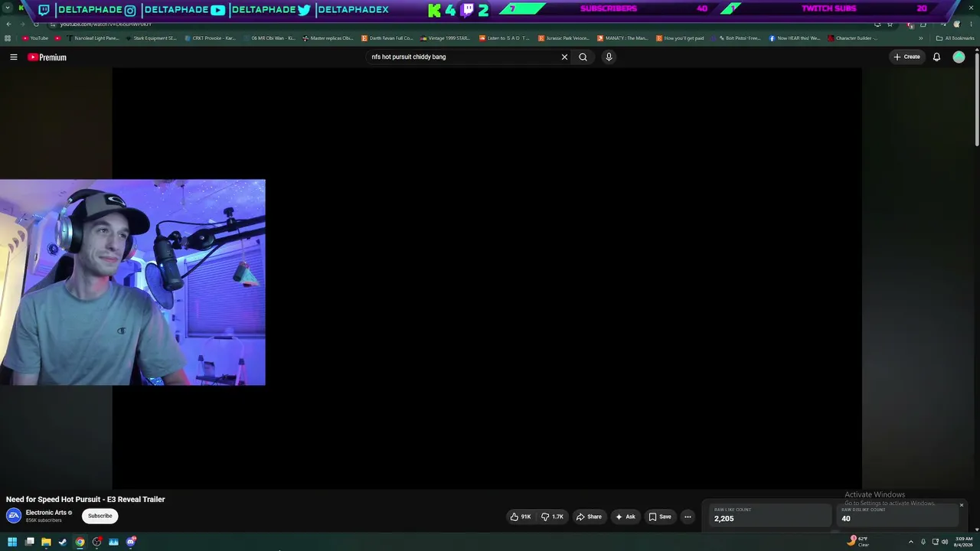Close the raw like count panel
Viewport: 980px width, 551px height.
(962, 505)
